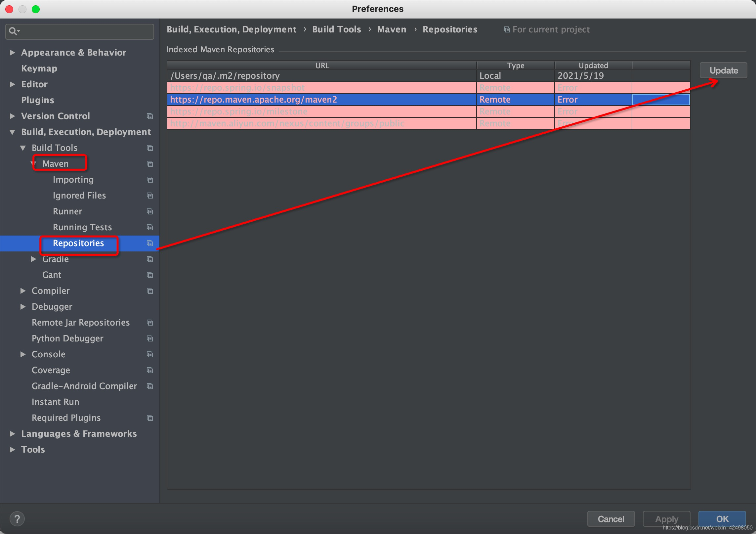Select the repo.spring.io/snapshot repository row
This screenshot has width=756, height=534.
(321, 88)
